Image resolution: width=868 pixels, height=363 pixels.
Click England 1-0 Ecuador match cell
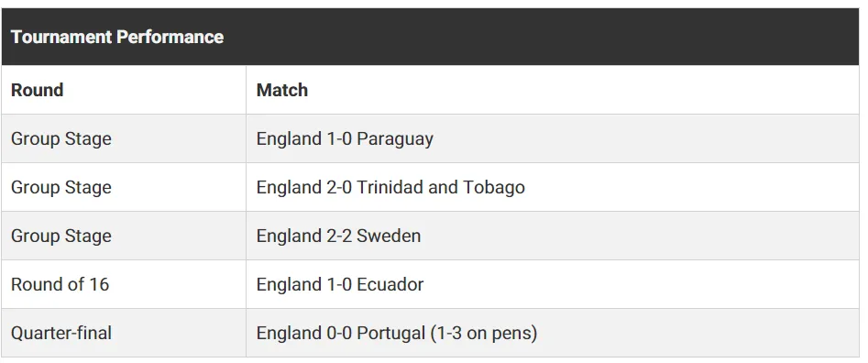pos(553,284)
